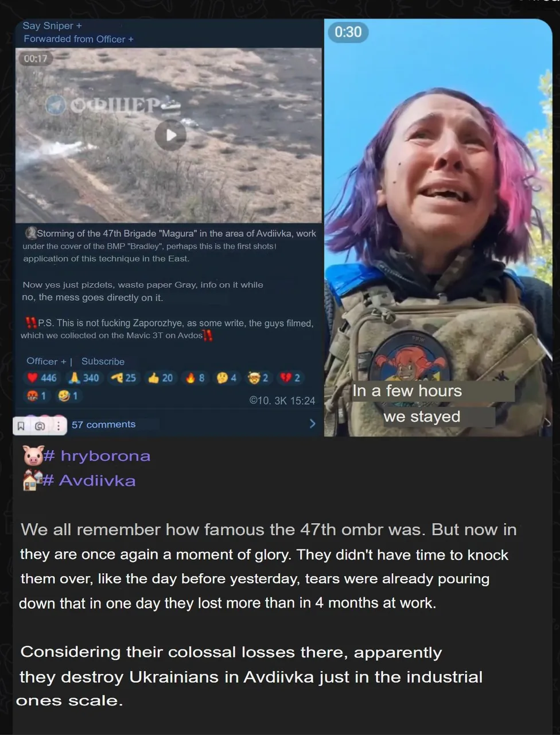Screen dimensions: 560x735
Task: Click the broken heart reaction 2
Action: pyautogui.click(x=290, y=378)
